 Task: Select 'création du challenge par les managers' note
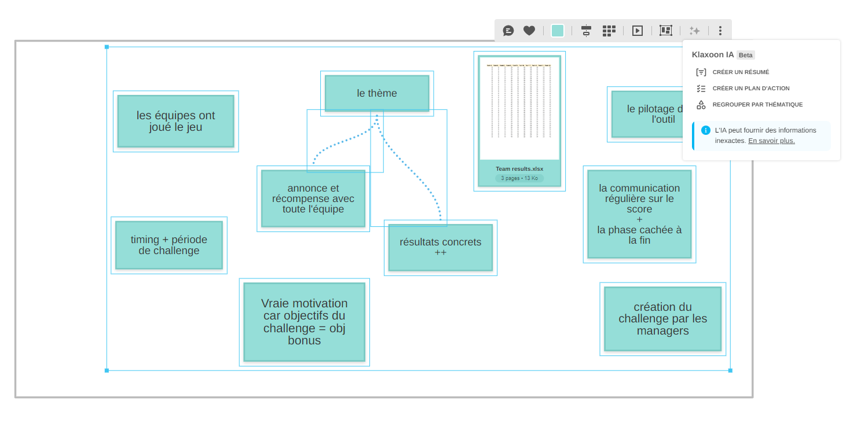(x=662, y=319)
